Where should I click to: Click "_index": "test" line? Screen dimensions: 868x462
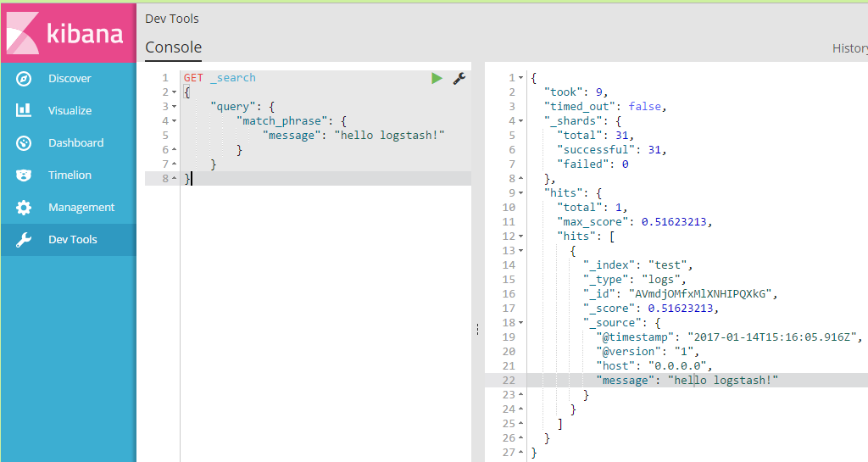click(637, 265)
